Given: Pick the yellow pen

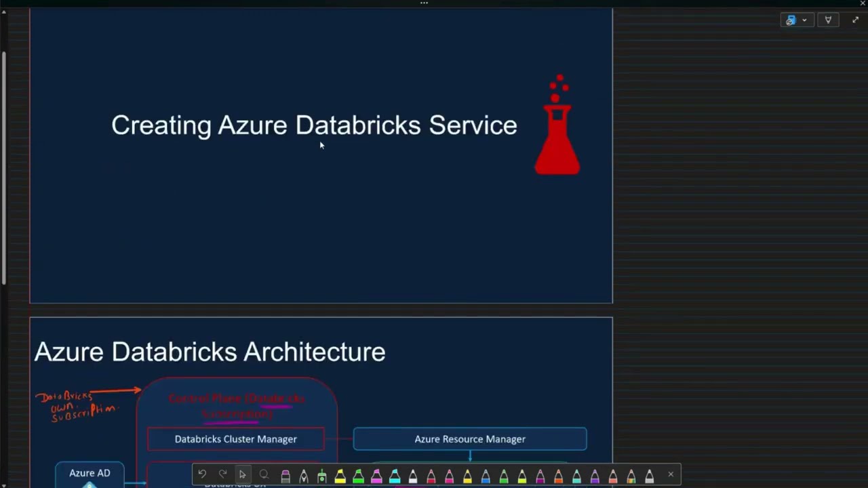Looking at the screenshot, I should (x=467, y=476).
